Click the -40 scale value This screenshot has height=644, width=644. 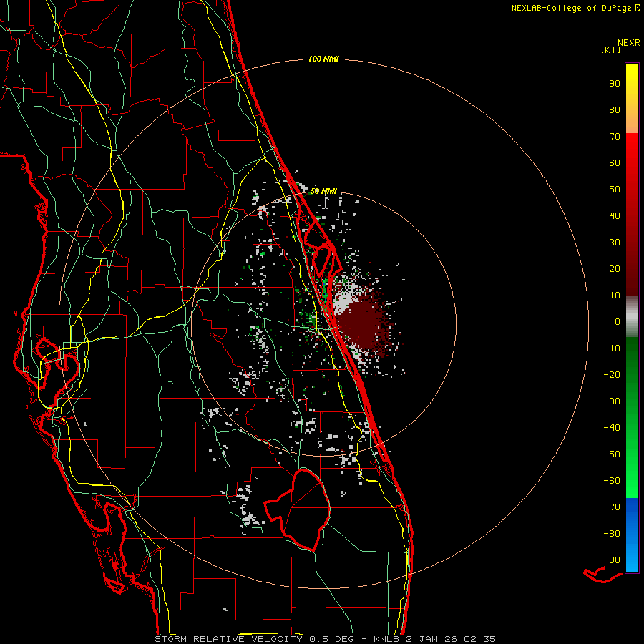(612, 428)
